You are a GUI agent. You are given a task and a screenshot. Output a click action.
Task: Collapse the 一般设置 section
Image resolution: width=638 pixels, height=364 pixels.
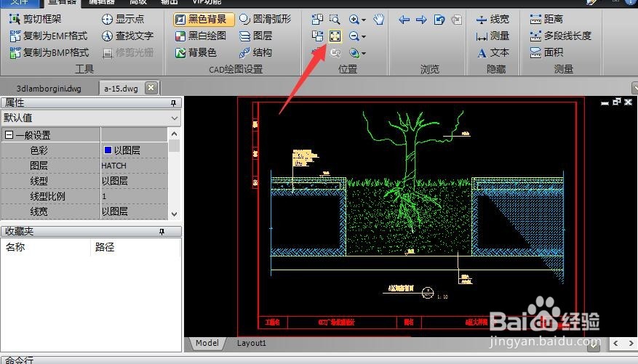click(x=9, y=135)
